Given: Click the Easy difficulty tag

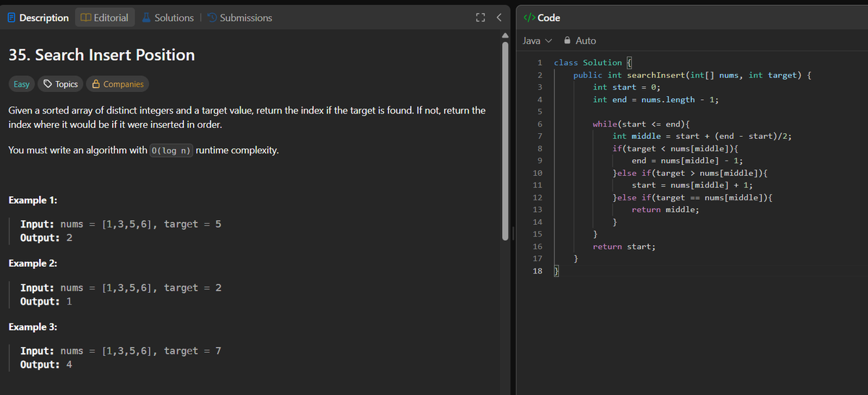Looking at the screenshot, I should [22, 84].
